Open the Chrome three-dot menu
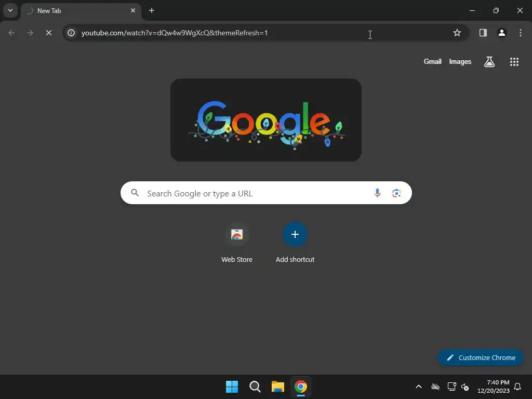532x399 pixels. point(521,33)
